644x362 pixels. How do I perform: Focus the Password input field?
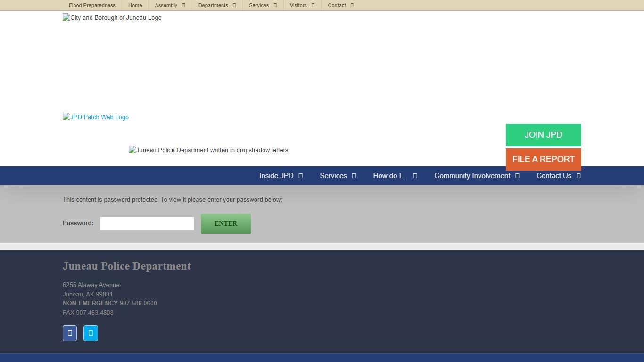(147, 223)
